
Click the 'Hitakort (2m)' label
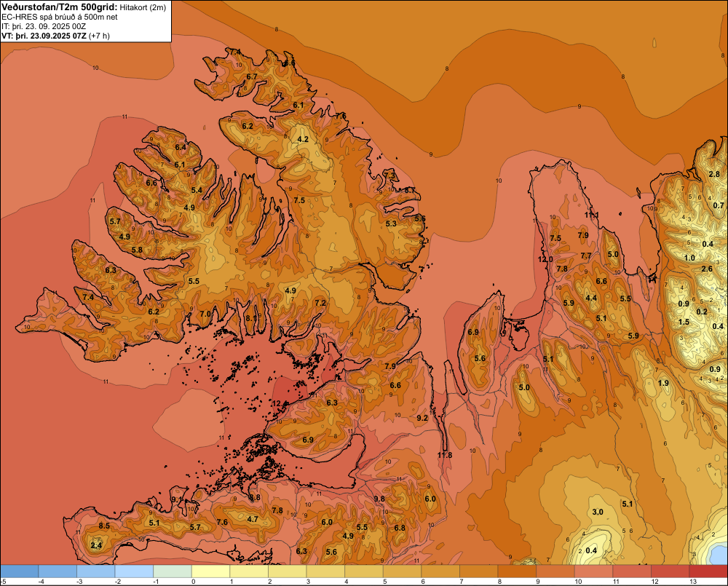[143, 7]
